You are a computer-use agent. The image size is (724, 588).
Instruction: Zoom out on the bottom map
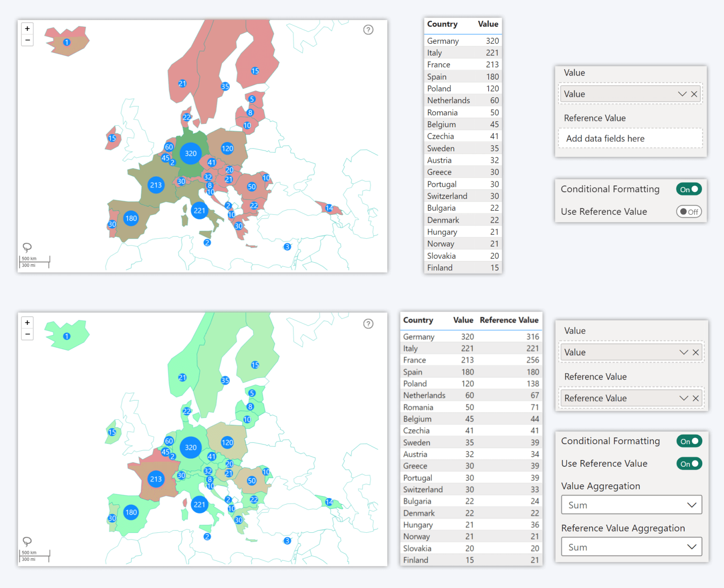28,334
